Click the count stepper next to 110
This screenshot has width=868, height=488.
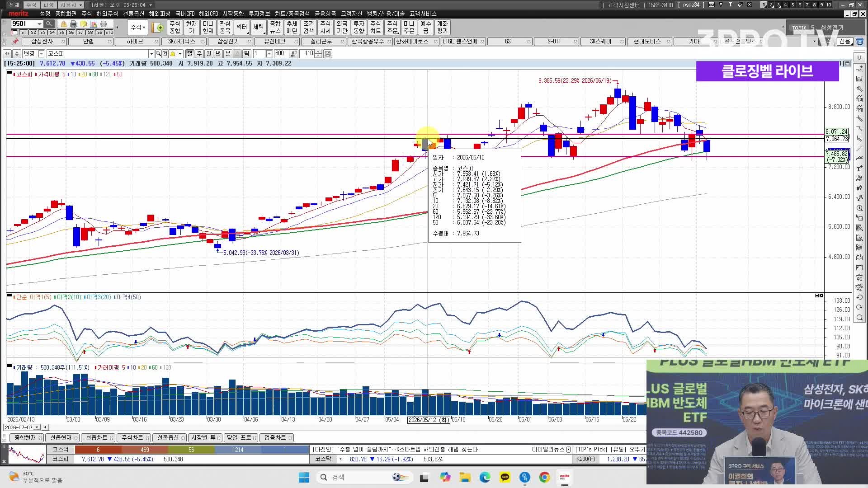318,53
